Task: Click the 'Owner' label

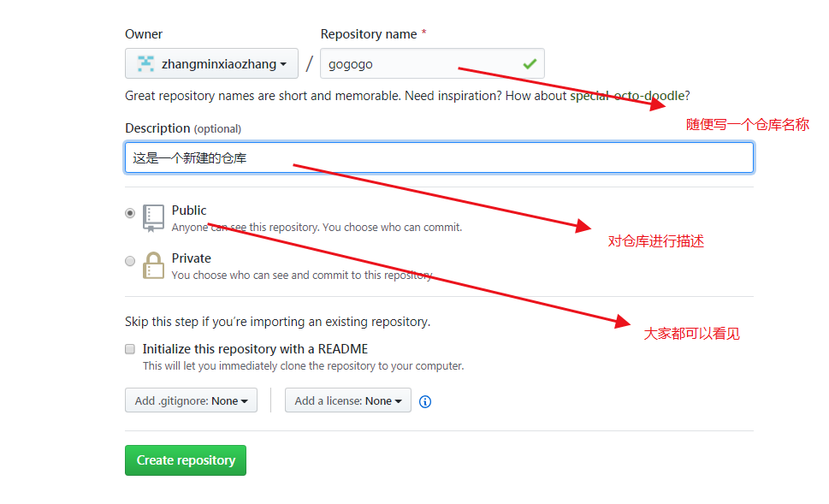Action: point(143,34)
